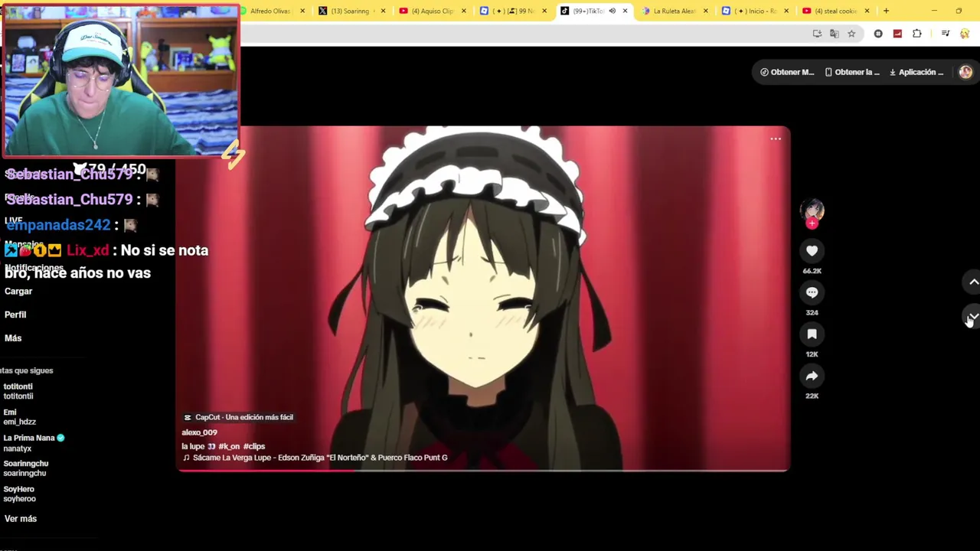Open the CapCut - Una edición más fácil link
Screen dimensions: 980x551
click(238, 417)
